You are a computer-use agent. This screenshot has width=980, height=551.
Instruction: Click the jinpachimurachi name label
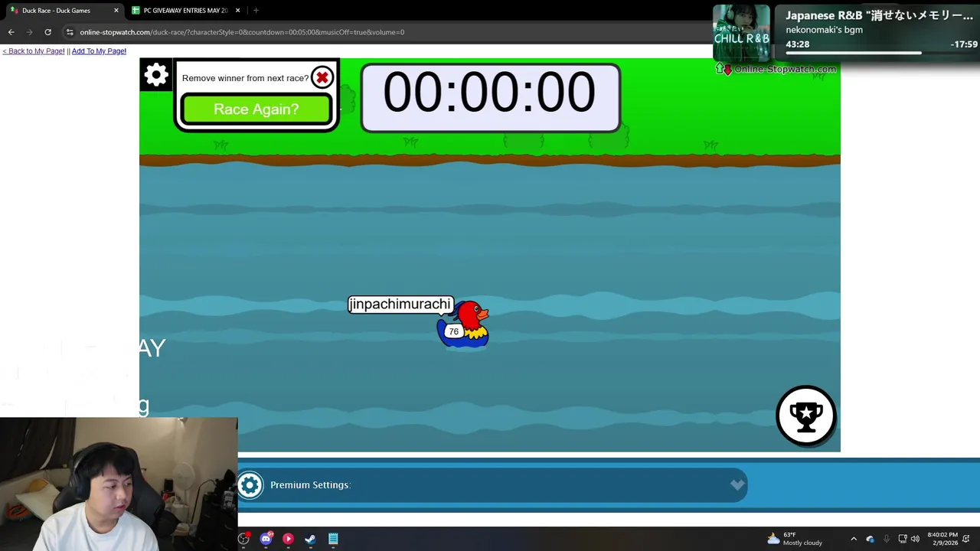click(x=400, y=305)
